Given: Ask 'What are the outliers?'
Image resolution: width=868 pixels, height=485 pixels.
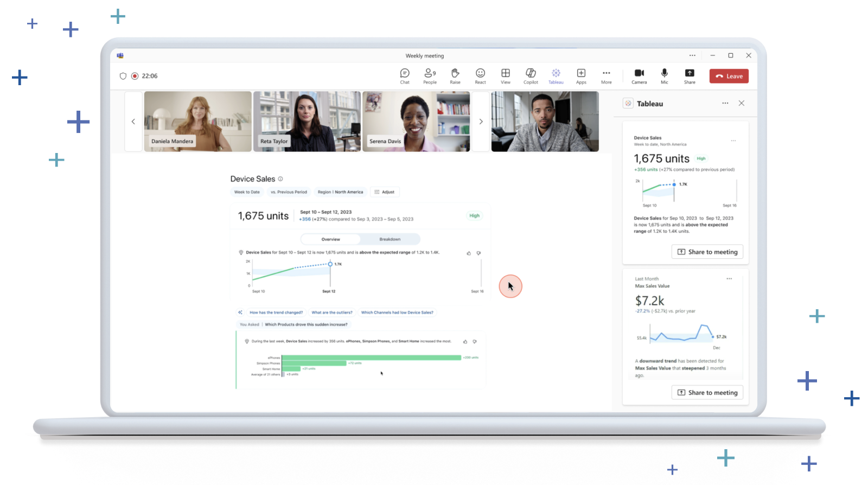Looking at the screenshot, I should [332, 312].
